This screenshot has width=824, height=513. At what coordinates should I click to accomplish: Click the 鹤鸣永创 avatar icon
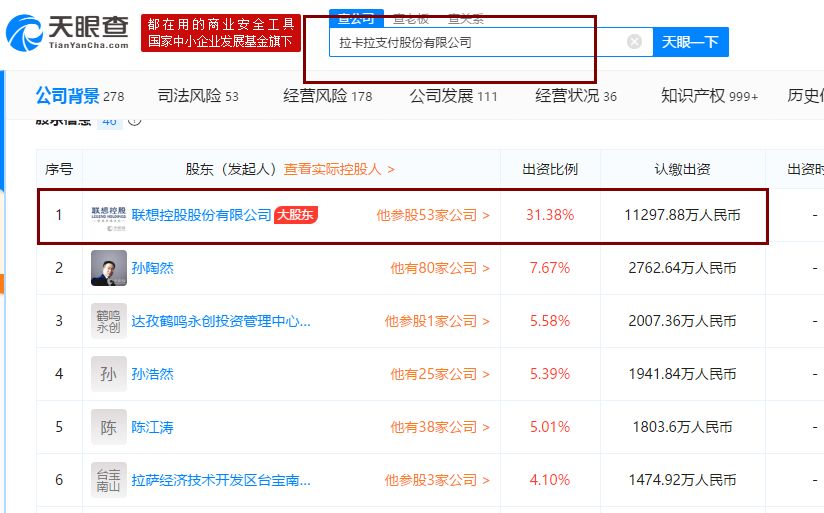(x=109, y=321)
